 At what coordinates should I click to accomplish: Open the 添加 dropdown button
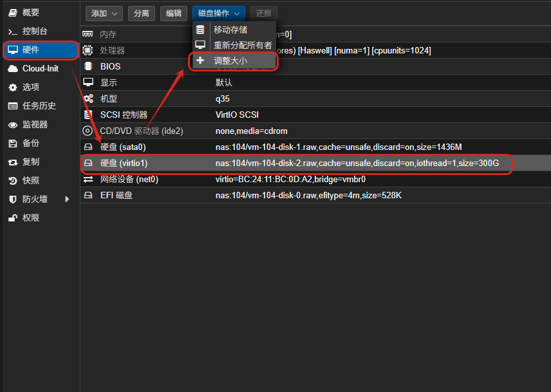[104, 13]
